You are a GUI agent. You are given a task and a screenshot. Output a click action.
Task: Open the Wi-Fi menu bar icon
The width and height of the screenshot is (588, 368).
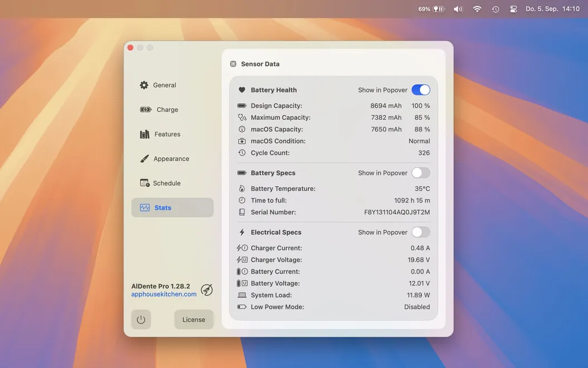coord(477,9)
